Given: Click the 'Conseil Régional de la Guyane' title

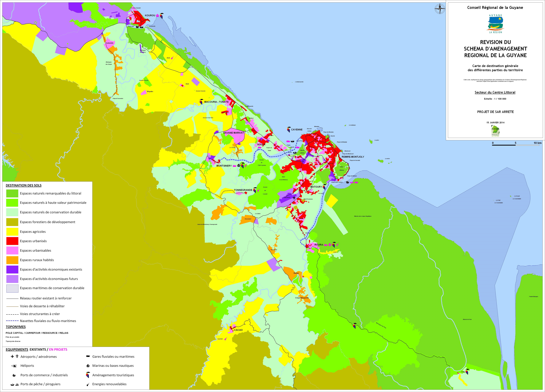Looking at the screenshot, I should 495,8.
